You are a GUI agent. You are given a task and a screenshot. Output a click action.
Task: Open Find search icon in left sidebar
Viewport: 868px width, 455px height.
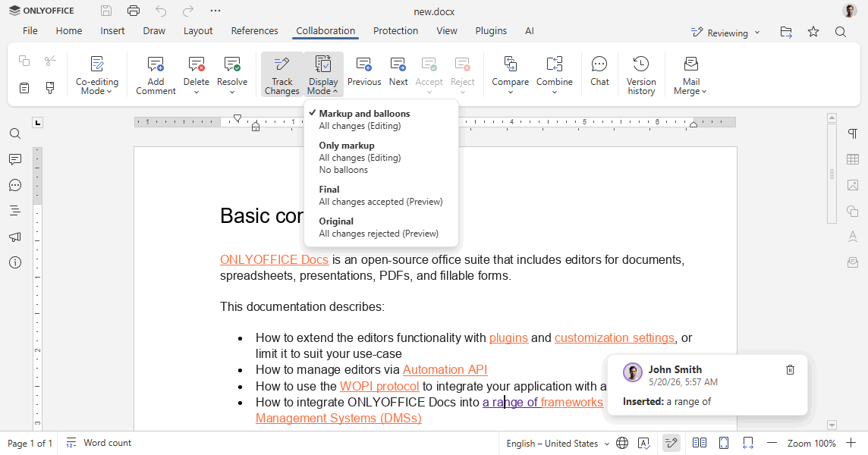pyautogui.click(x=15, y=133)
